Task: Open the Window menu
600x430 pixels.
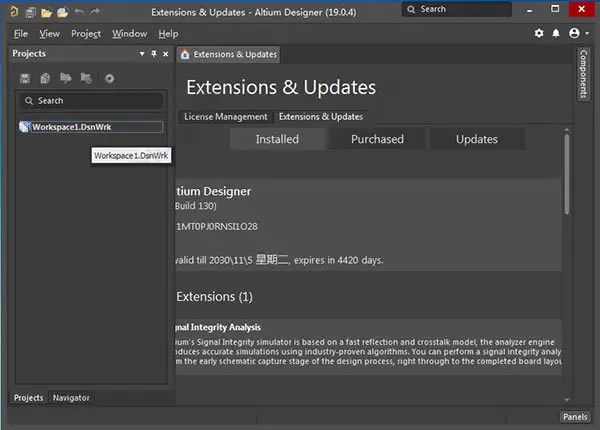Action: [x=129, y=33]
